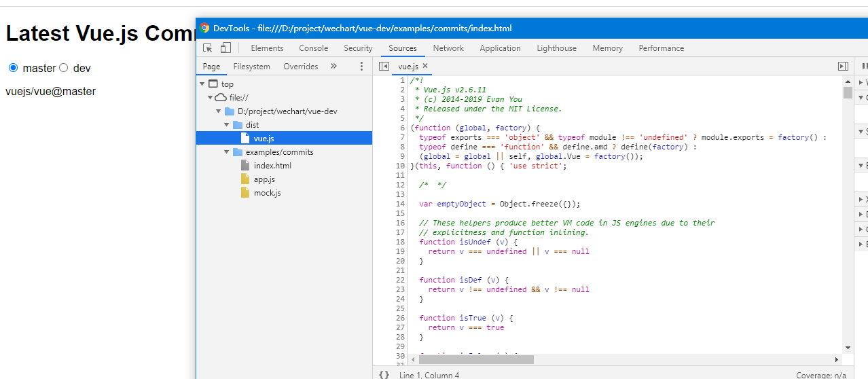Click the code editor vertical scrollbar thumb
This screenshot has height=379, width=868.
[x=848, y=92]
